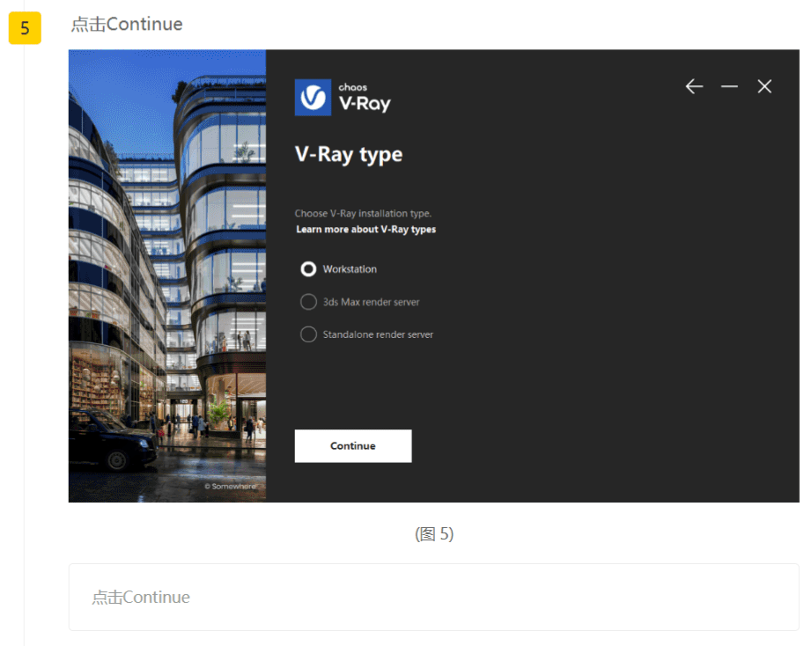Viewport: 812px width, 646px height.
Task: Click the (图 5) figure caption
Action: [x=434, y=533]
